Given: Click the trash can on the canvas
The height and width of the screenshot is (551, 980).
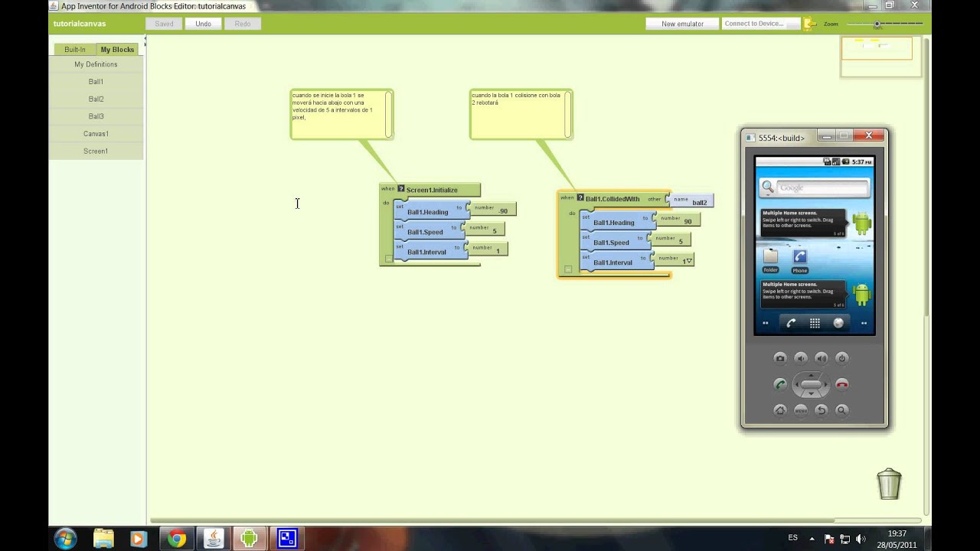Looking at the screenshot, I should pos(889,484).
